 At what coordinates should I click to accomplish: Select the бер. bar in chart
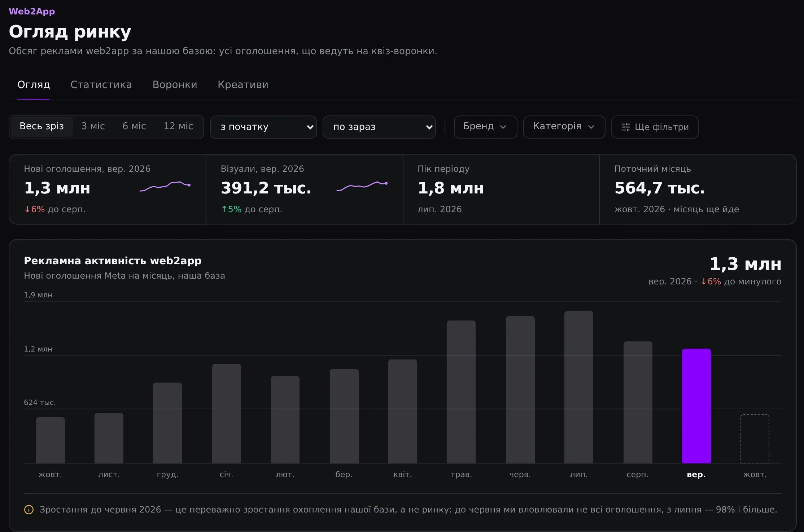point(344,416)
